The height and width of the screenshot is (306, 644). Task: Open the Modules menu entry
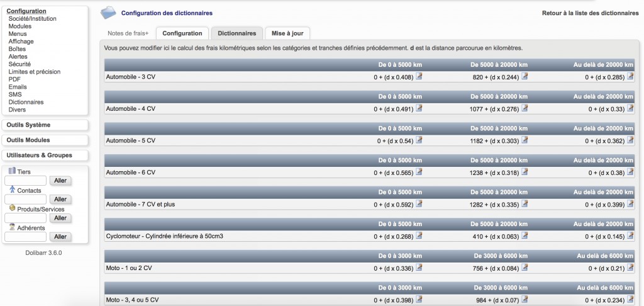[19, 26]
